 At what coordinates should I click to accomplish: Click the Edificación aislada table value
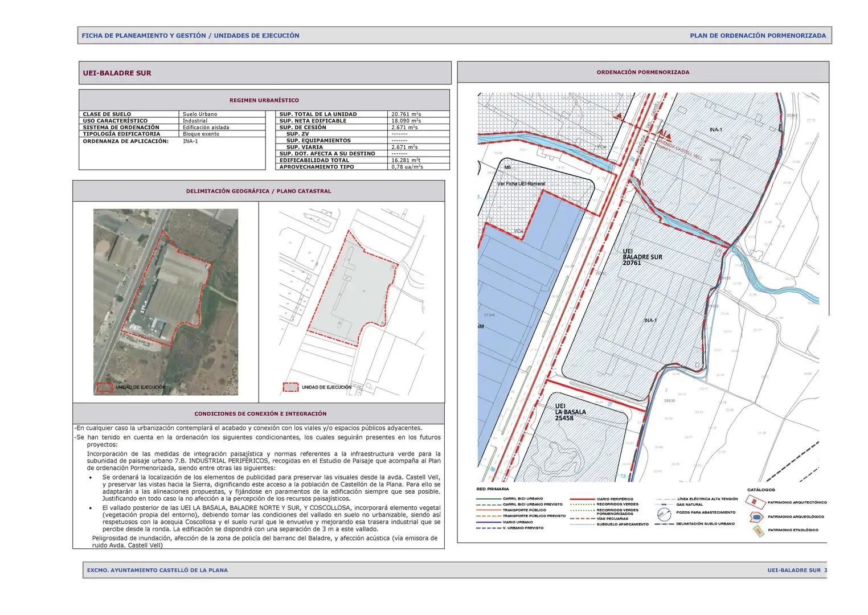pyautogui.click(x=206, y=128)
